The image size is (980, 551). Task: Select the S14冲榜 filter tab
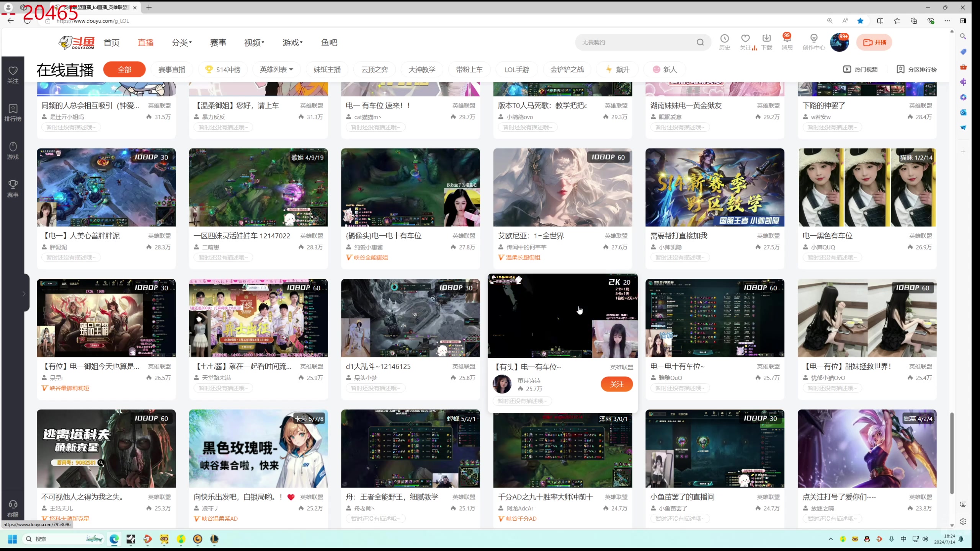pyautogui.click(x=223, y=69)
